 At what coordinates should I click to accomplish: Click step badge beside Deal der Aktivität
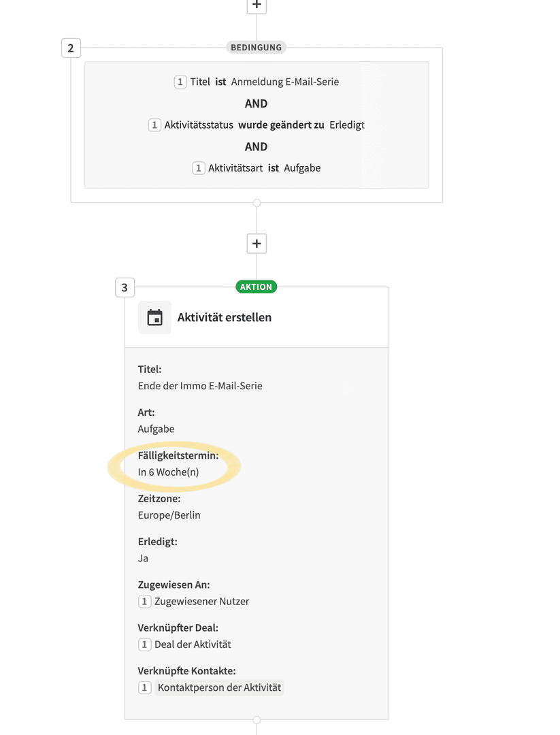[x=144, y=644]
